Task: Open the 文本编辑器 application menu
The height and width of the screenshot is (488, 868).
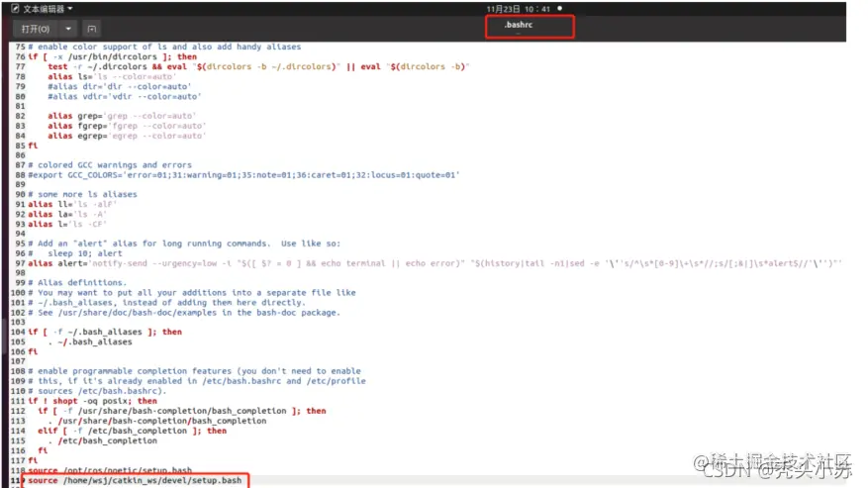Action: click(44, 9)
